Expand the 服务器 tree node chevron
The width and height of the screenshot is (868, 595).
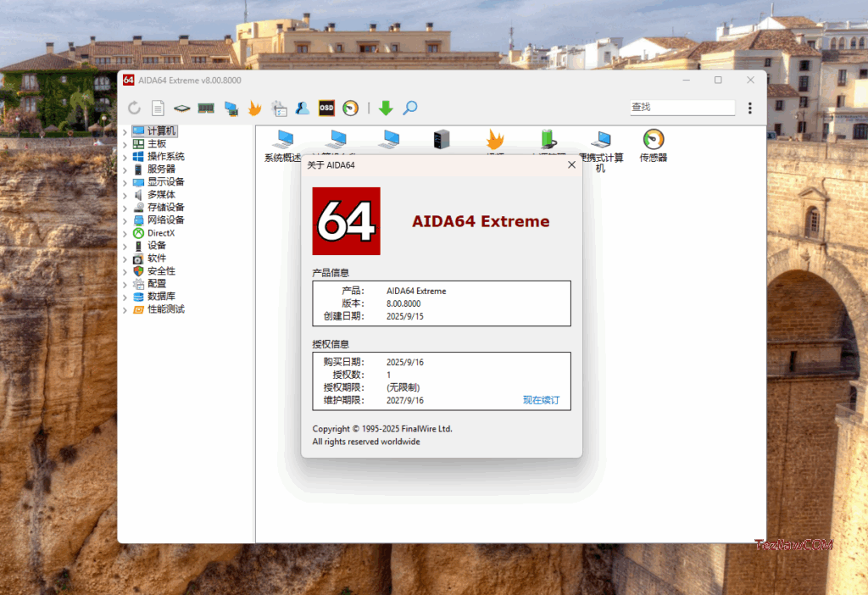(125, 170)
